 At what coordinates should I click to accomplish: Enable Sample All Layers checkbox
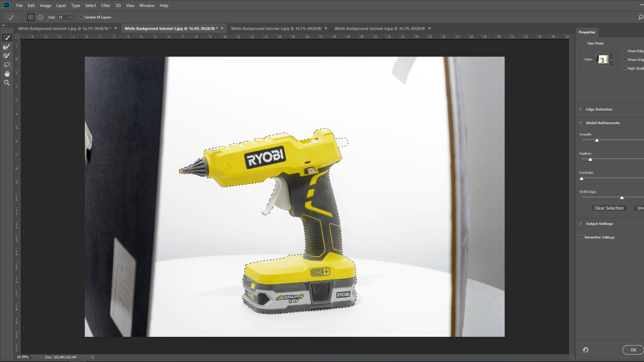tap(81, 17)
